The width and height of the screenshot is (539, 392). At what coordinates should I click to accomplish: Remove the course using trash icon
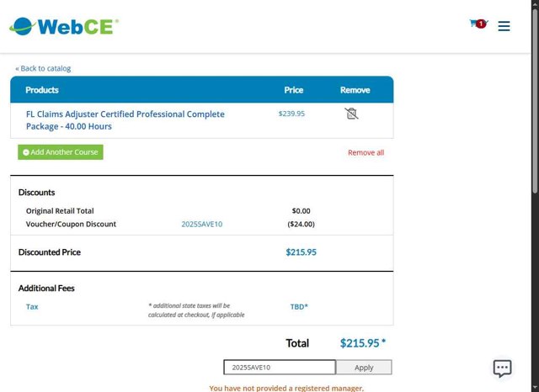pos(352,114)
